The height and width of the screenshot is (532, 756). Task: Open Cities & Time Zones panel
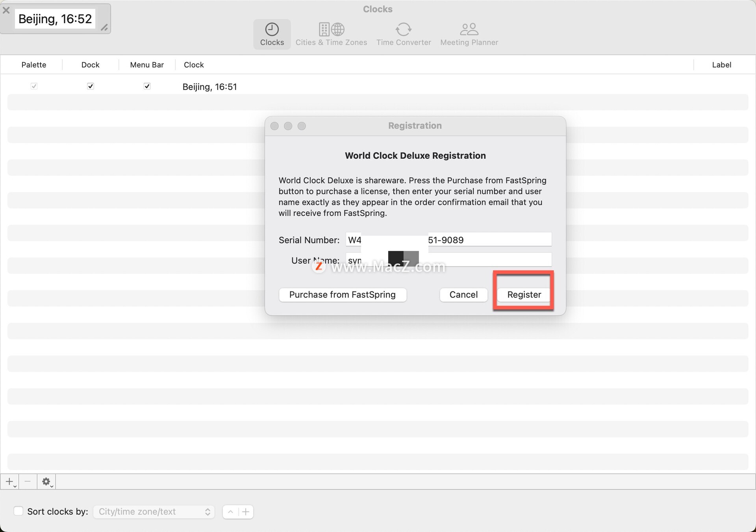click(331, 34)
